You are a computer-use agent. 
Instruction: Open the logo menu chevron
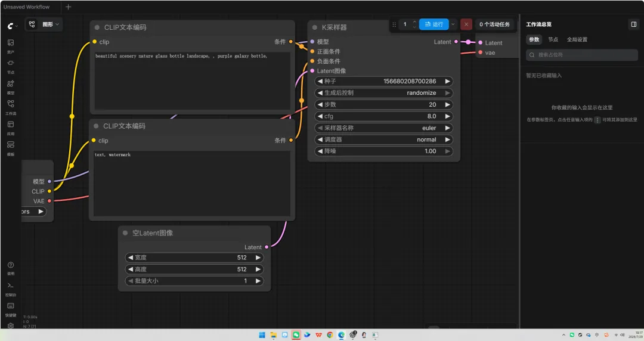[17, 26]
